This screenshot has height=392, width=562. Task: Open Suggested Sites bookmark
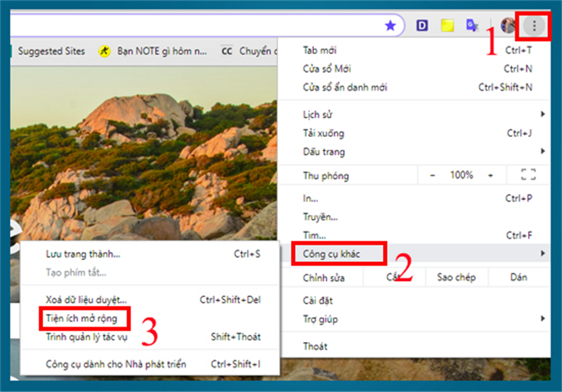[x=51, y=51]
